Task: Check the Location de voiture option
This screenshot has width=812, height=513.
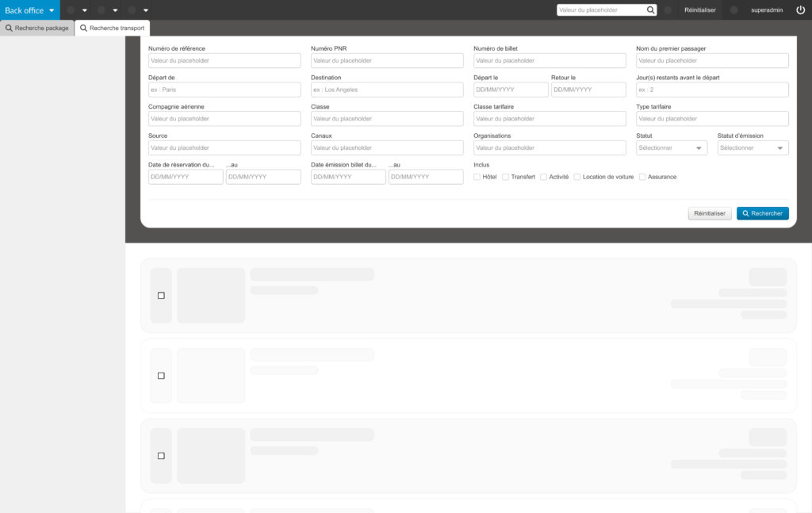Action: tap(577, 177)
